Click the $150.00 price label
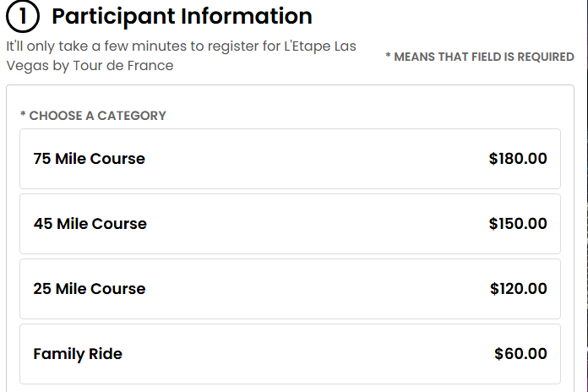The image size is (588, 392). pyautogui.click(x=518, y=224)
